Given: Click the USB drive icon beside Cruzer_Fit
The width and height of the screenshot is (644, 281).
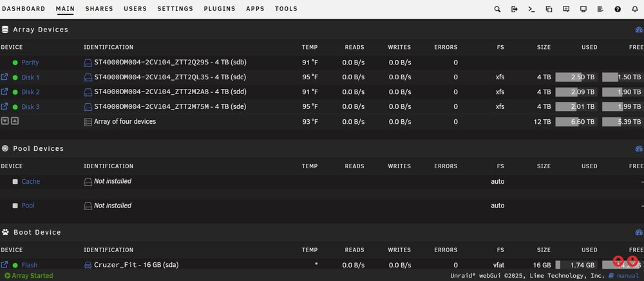Looking at the screenshot, I should click(88, 266).
